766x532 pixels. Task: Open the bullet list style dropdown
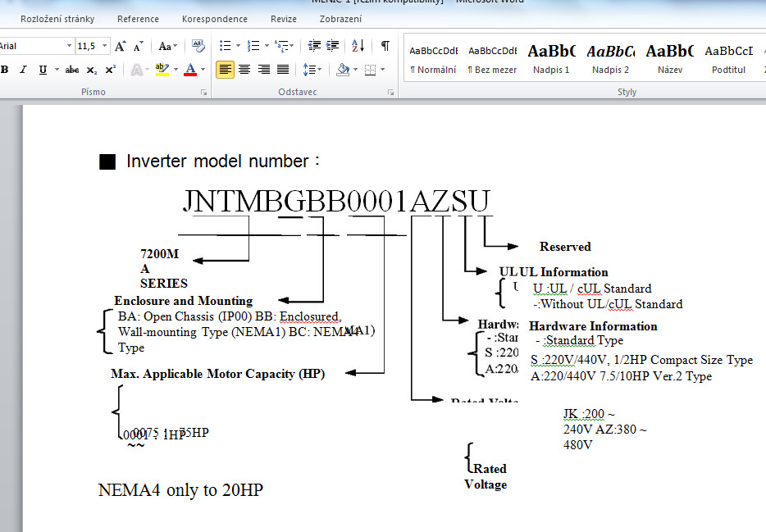[x=238, y=47]
